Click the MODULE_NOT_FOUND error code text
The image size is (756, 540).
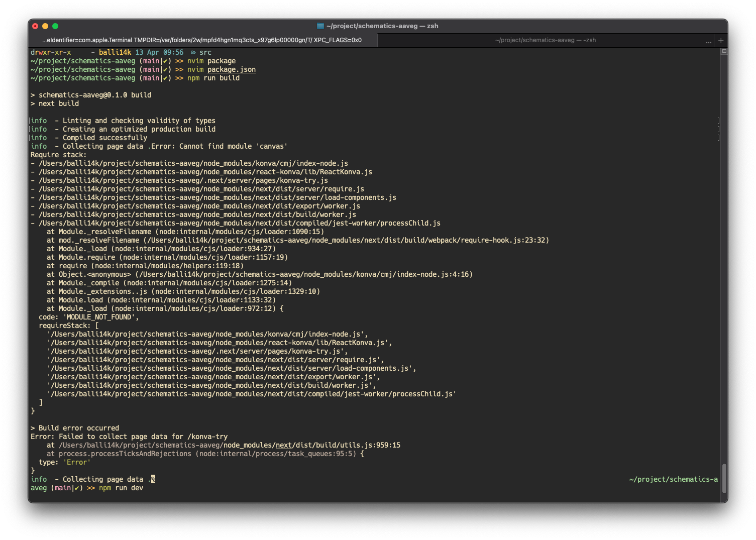click(x=100, y=317)
